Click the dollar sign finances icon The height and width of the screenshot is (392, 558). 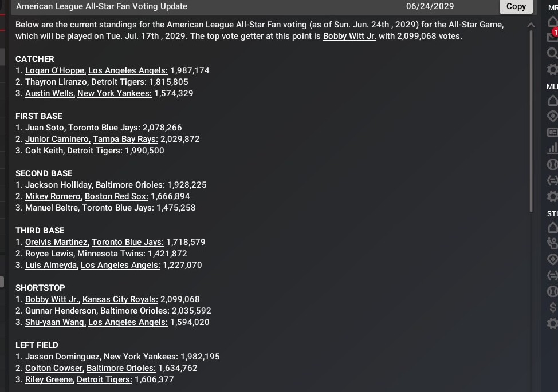[552, 307]
